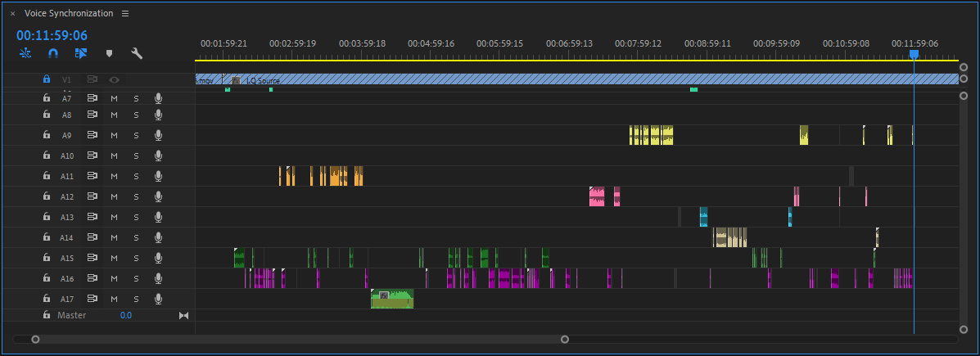Select the LQ Source video clip
Image resolution: width=980 pixels, height=356 pixels.
590,80
